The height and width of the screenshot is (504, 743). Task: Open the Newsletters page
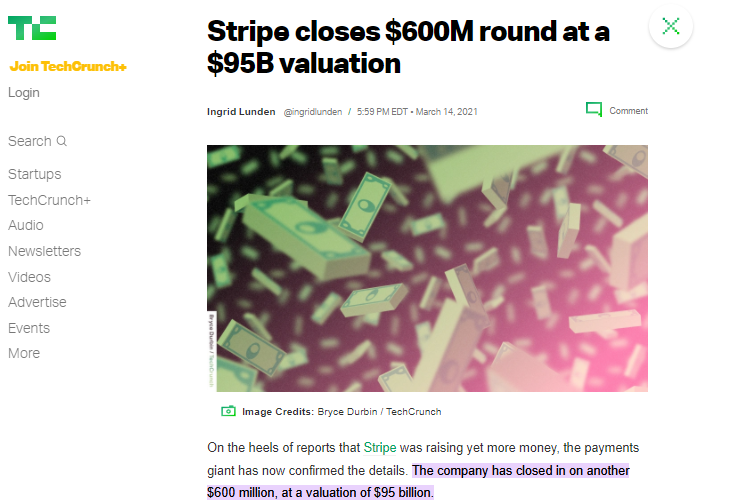[44, 251]
